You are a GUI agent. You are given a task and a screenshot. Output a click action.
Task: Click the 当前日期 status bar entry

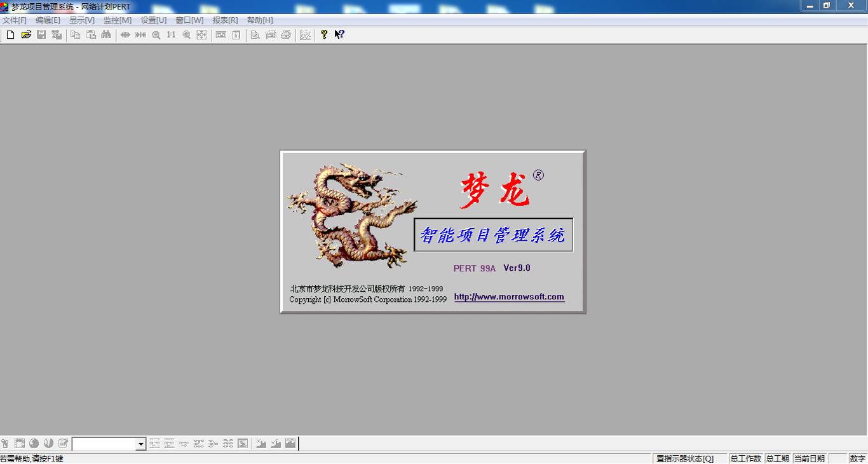(x=810, y=458)
